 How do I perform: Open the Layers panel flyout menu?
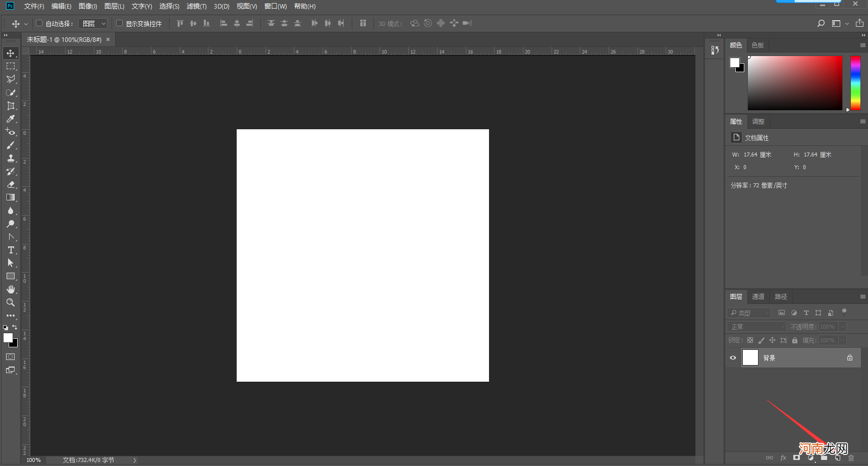pyautogui.click(x=862, y=296)
